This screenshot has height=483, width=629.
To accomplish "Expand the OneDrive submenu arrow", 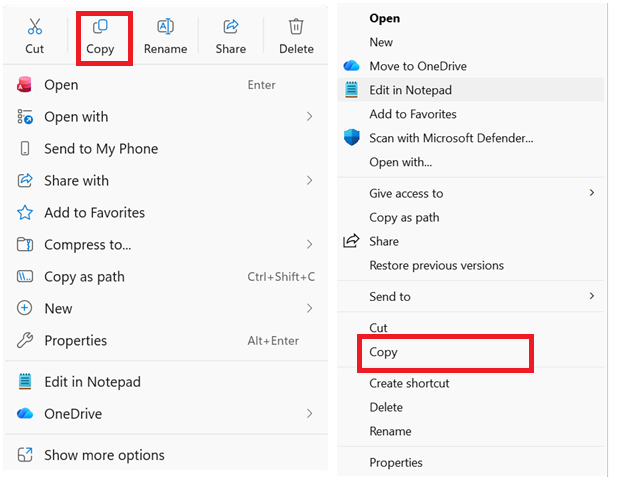I will click(309, 414).
